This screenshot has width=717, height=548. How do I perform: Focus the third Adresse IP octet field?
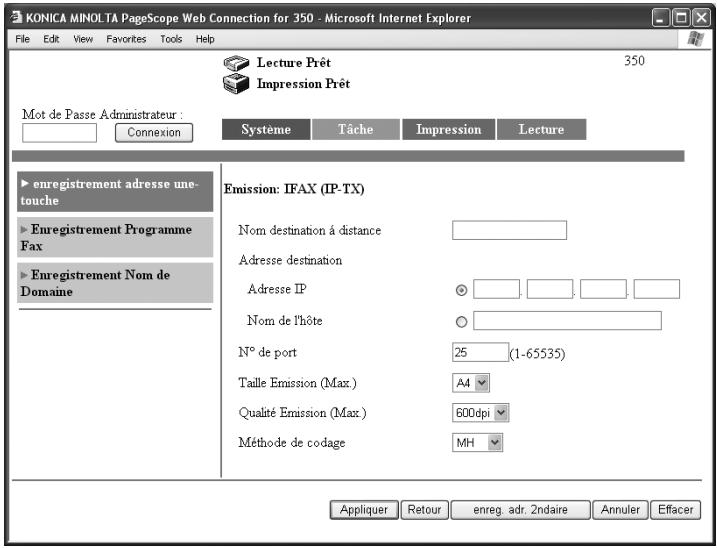pyautogui.click(x=603, y=289)
